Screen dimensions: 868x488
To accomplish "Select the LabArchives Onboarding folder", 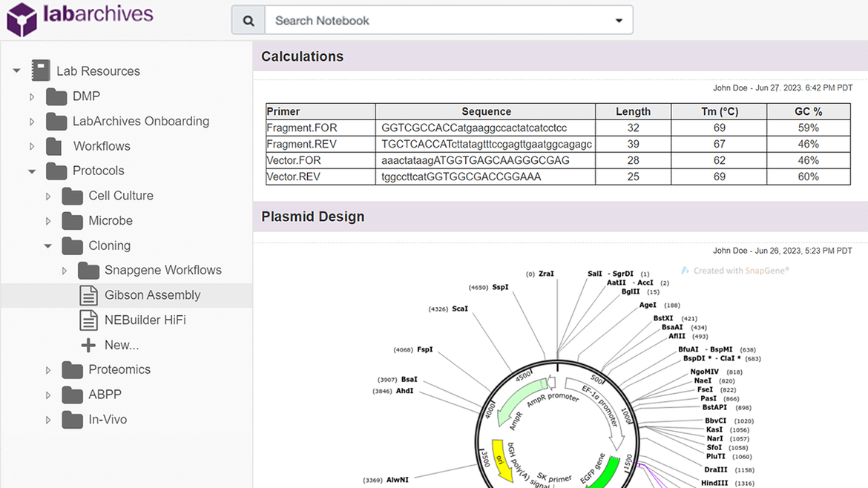I will click(x=140, y=122).
